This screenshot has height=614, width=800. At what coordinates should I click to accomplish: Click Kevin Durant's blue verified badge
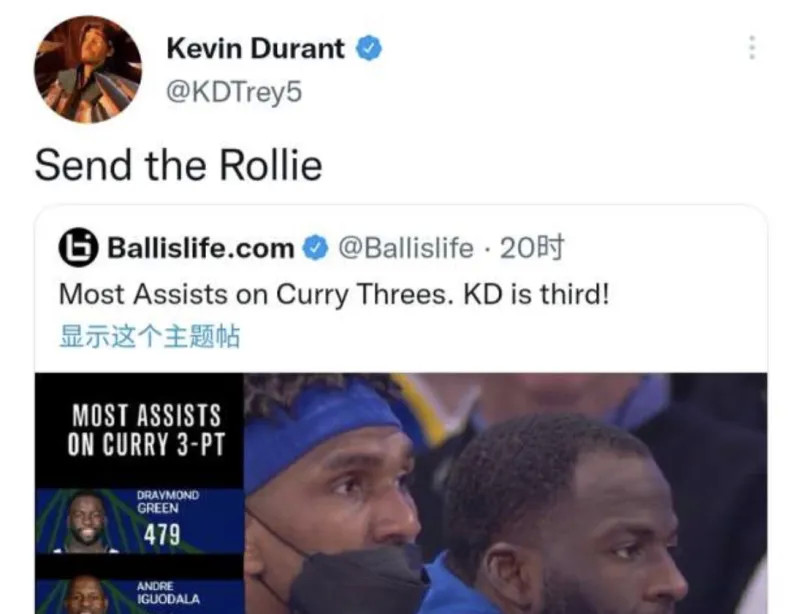tap(368, 49)
